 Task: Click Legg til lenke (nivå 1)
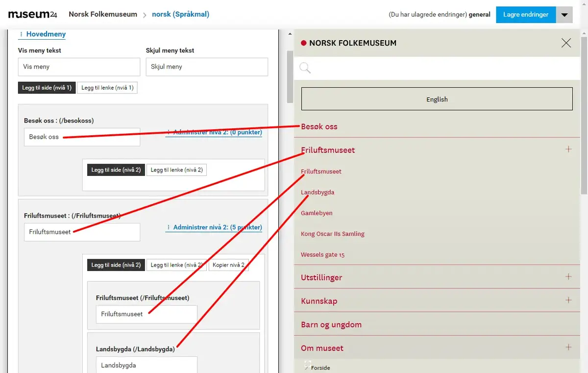click(x=107, y=88)
